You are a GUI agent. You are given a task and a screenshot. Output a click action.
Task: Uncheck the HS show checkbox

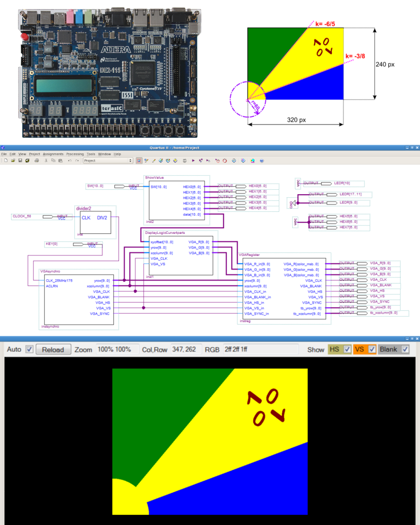(347, 349)
